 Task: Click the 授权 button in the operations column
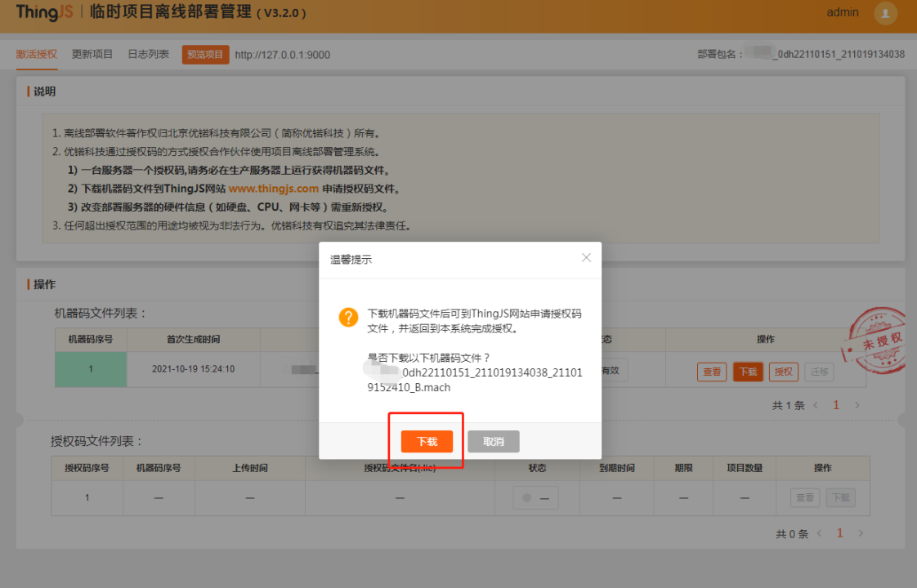coord(783,371)
